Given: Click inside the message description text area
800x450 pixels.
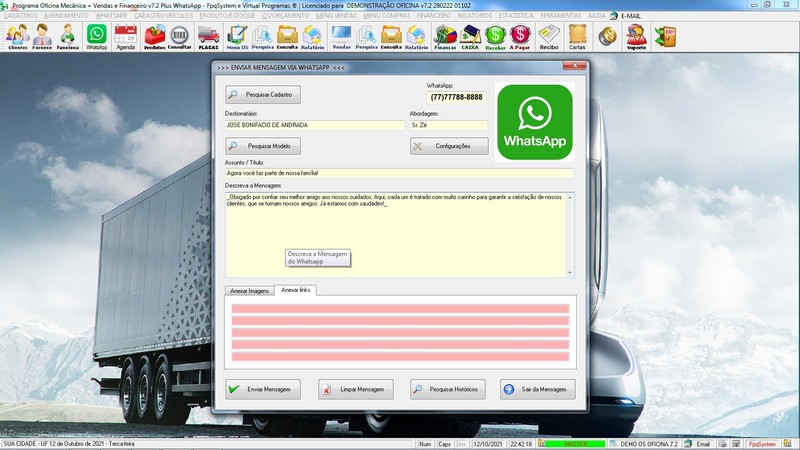Looking at the screenshot, I should [x=396, y=235].
